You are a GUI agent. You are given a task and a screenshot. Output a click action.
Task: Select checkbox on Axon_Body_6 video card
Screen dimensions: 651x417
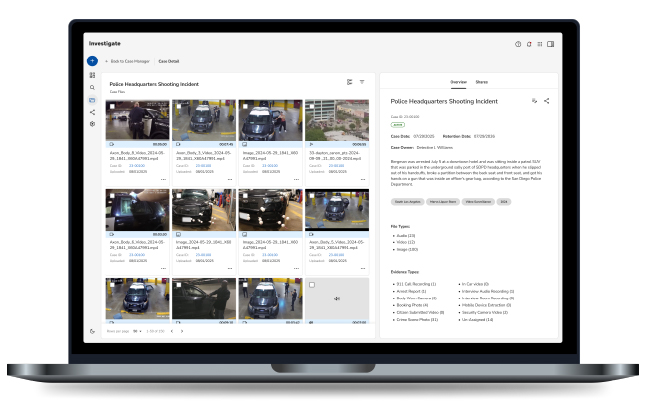(x=112, y=196)
